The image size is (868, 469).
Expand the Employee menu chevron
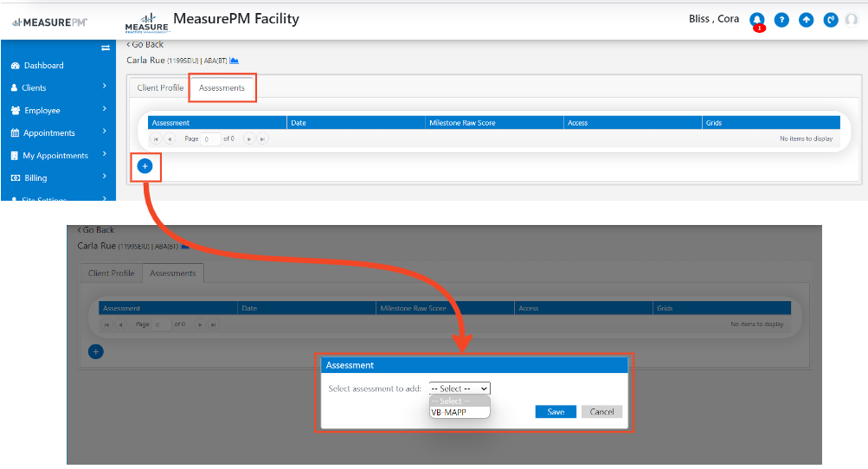coord(104,108)
